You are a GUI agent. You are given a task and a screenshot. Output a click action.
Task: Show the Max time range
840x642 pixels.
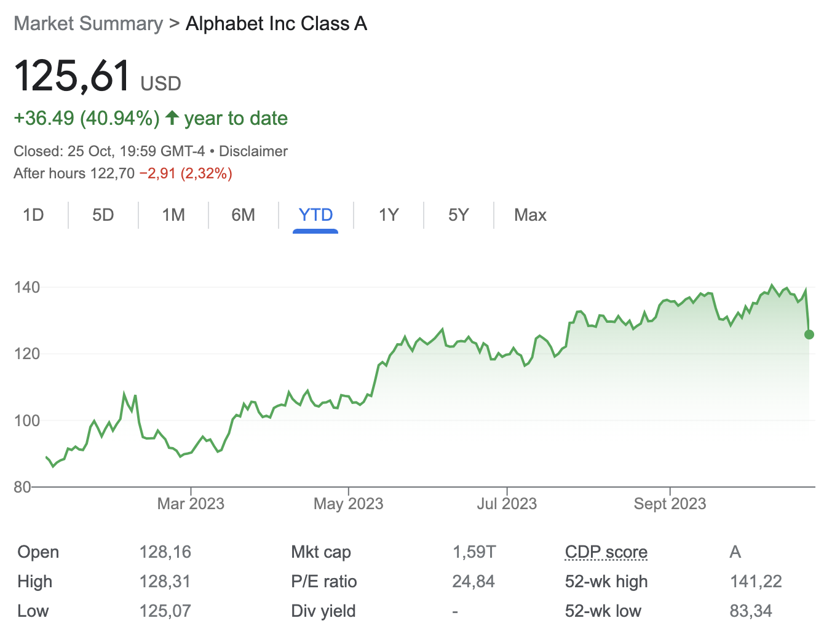tap(530, 215)
